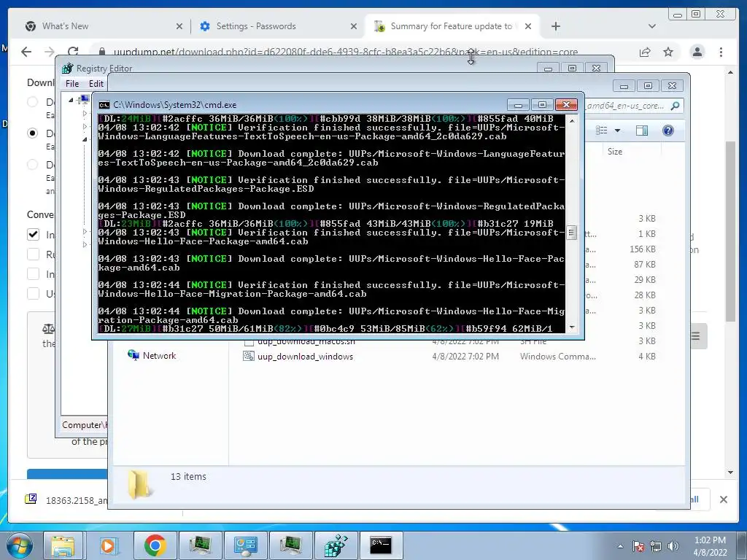The height and width of the screenshot is (560, 747).
Task: Close the Chrome downloads bar
Action: pos(723,499)
